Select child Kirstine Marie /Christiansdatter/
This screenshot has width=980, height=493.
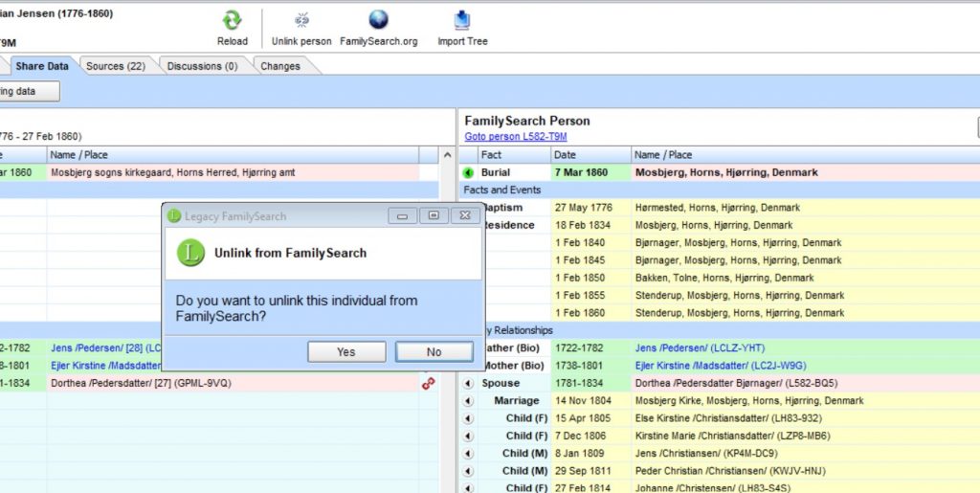pos(732,436)
